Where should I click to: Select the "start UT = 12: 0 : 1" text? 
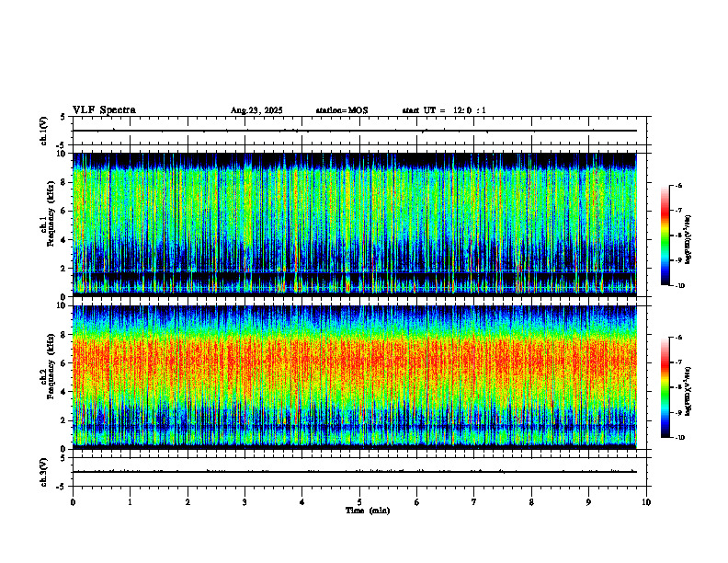pos(444,110)
